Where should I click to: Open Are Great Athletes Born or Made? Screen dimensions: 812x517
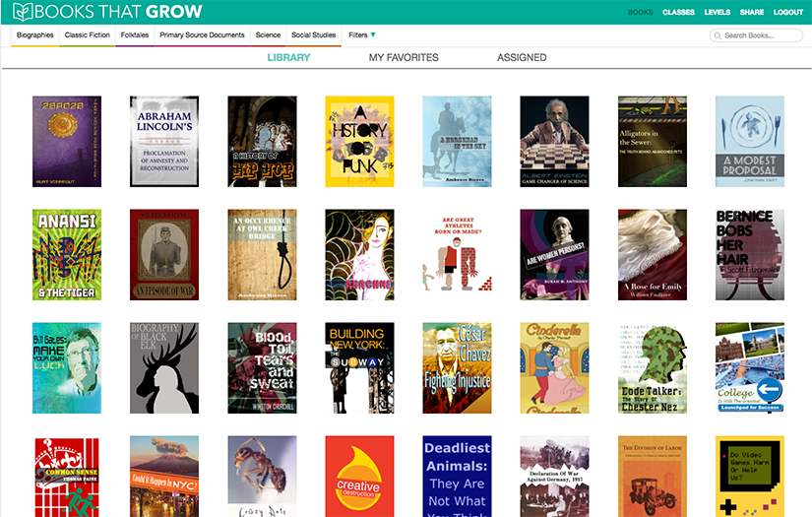pyautogui.click(x=457, y=255)
